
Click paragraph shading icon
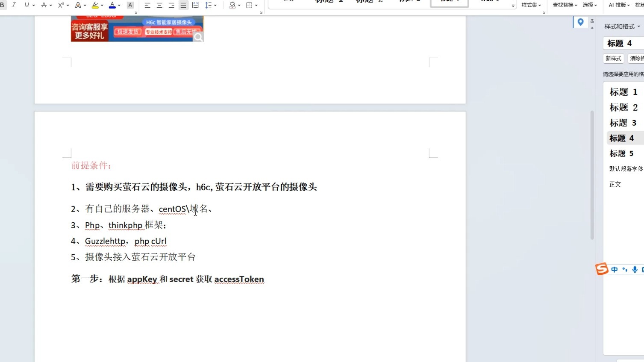(232, 5)
